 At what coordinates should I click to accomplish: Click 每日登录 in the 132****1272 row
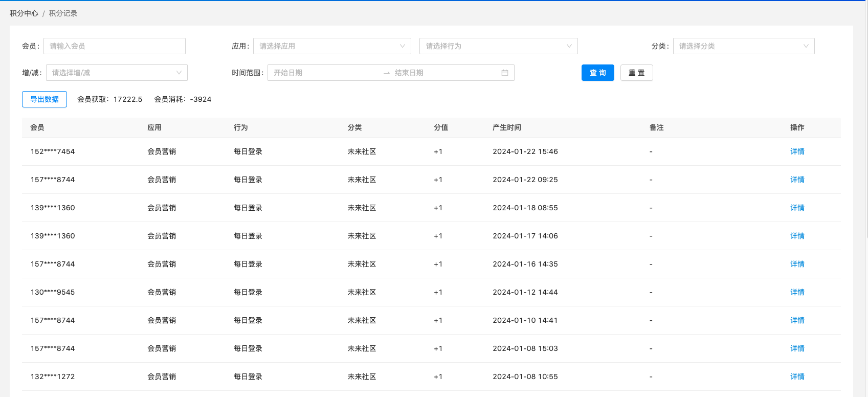[248, 377]
